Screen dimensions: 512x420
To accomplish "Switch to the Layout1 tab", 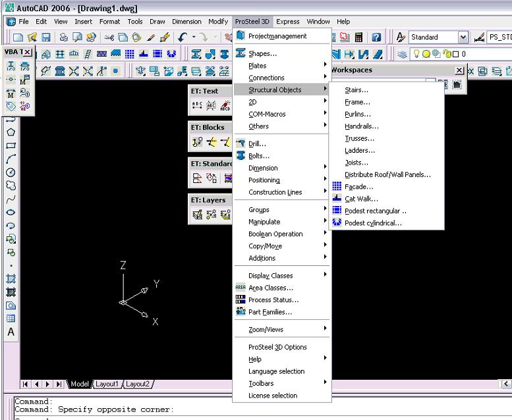I will [x=107, y=384].
